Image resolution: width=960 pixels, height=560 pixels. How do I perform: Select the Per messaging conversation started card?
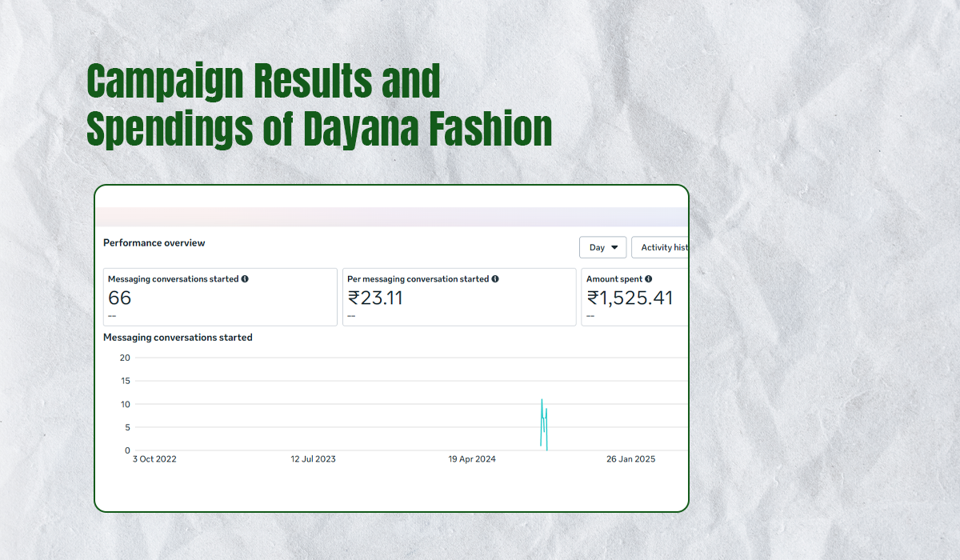coord(458,297)
